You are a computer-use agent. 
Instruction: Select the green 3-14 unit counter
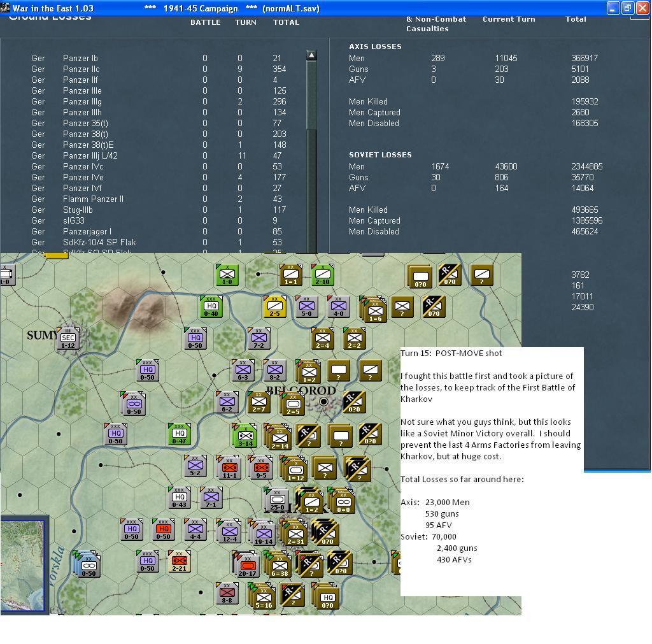(x=244, y=436)
